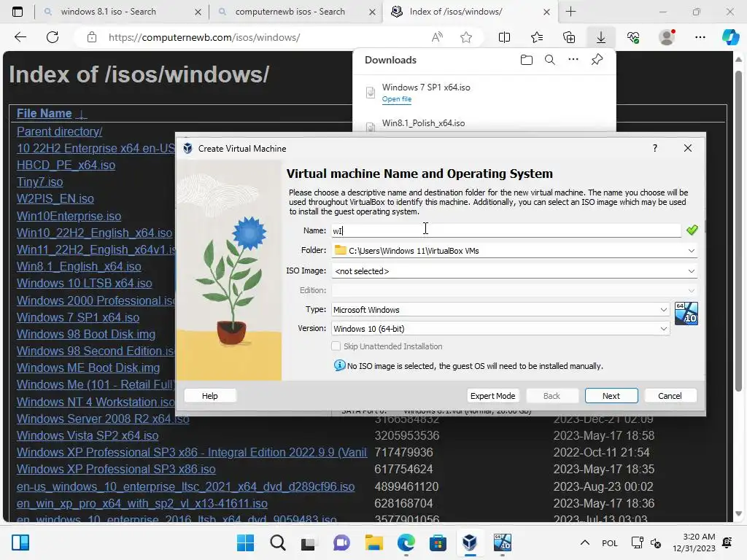The width and height of the screenshot is (747, 560).
Task: Expand the Folder path dropdown
Action: click(691, 251)
